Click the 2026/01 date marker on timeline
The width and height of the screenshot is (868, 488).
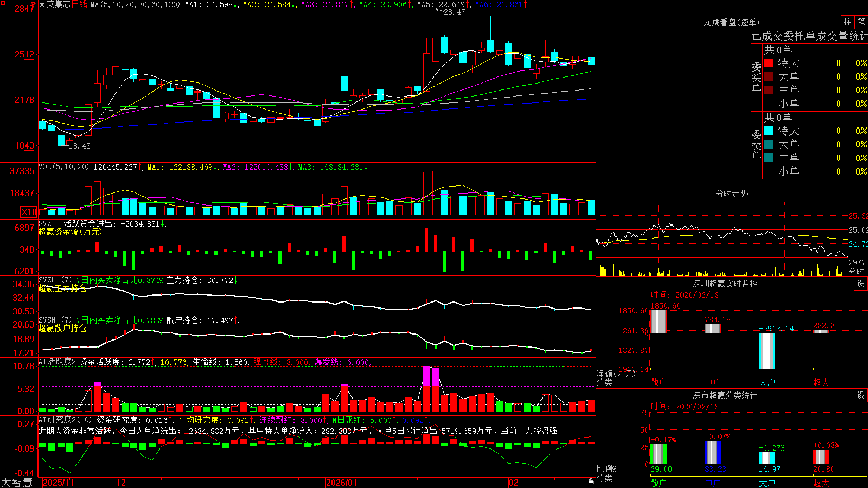point(342,483)
